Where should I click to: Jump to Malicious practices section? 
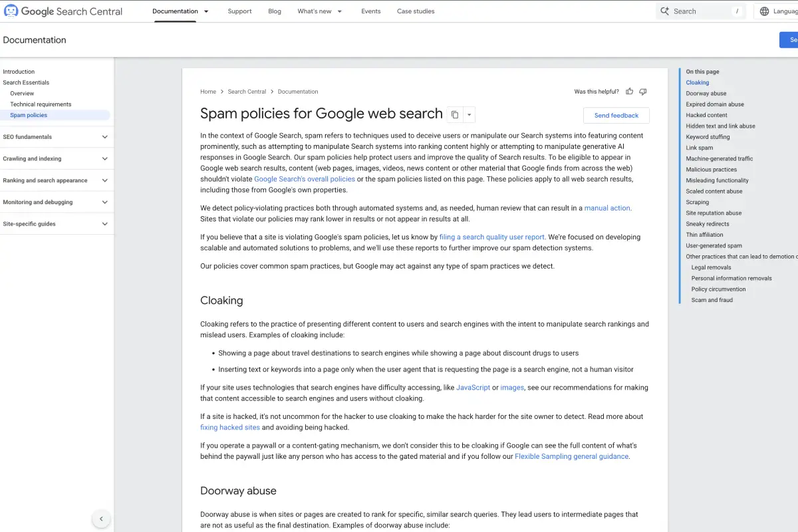712,170
